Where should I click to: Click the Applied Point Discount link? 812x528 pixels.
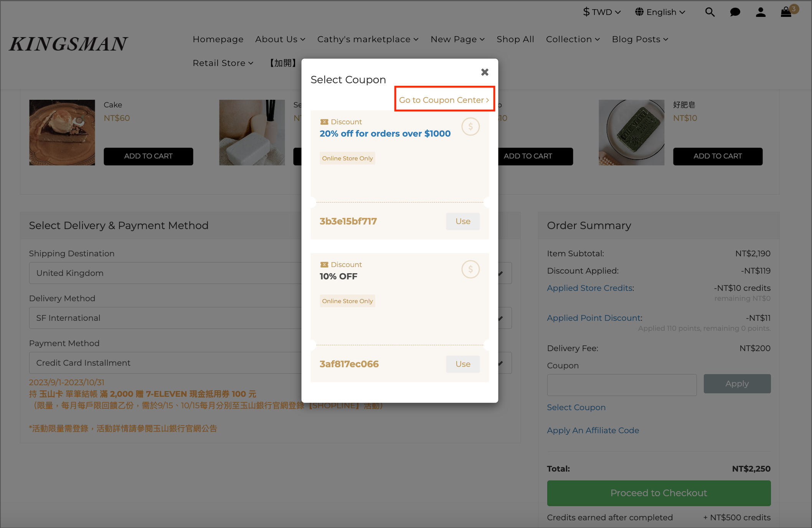[594, 318]
